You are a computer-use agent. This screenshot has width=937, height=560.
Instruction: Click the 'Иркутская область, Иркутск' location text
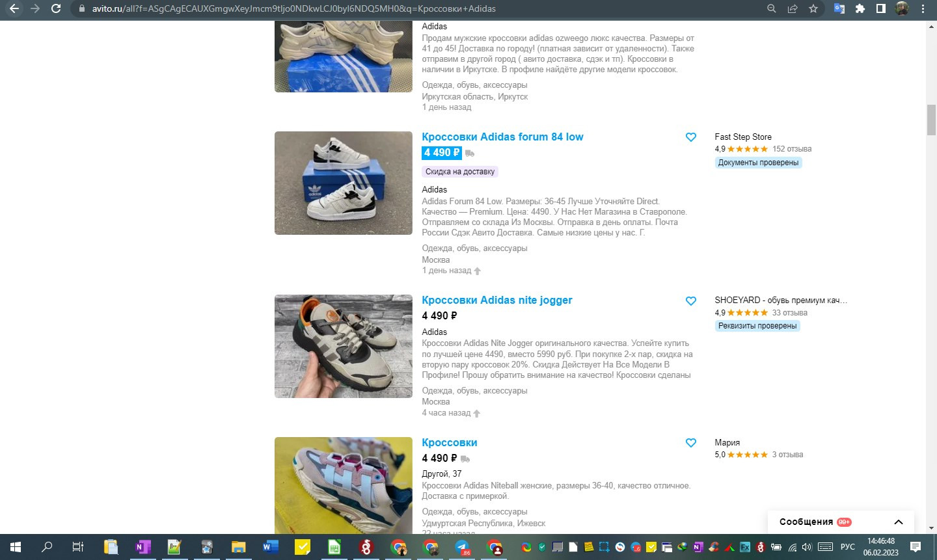[x=475, y=97]
